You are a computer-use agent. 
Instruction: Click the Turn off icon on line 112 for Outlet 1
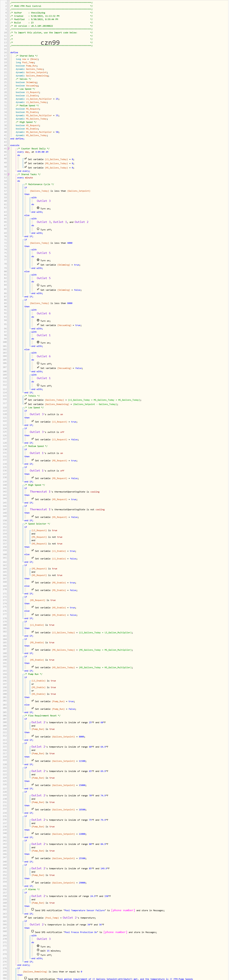38,385
